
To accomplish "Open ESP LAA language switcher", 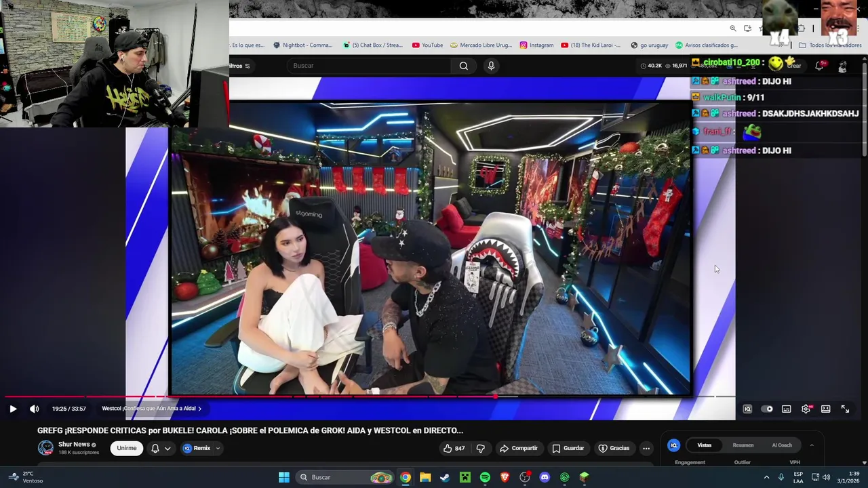I will [x=798, y=477].
